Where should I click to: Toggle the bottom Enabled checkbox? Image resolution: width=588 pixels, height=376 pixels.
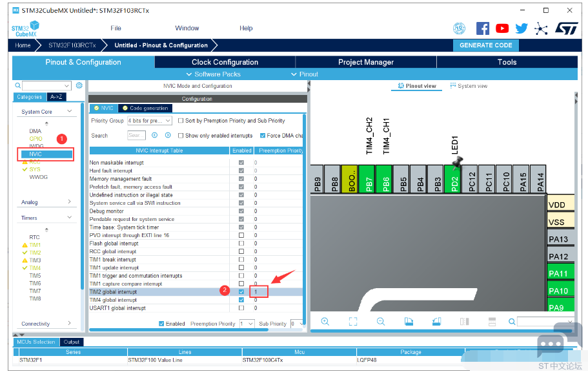tap(161, 324)
